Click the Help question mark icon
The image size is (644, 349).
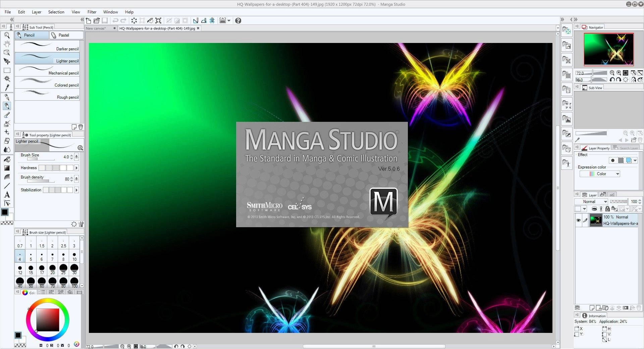point(238,20)
